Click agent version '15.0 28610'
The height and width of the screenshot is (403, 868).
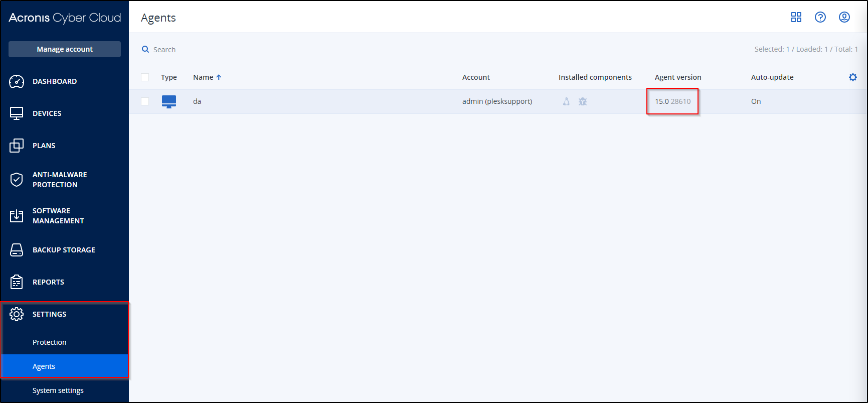tap(672, 101)
